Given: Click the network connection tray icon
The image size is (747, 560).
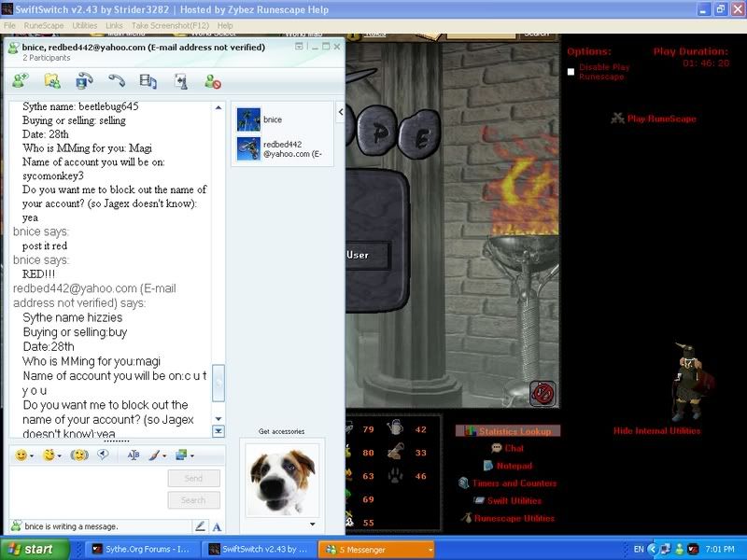Looking at the screenshot, I should pos(665,549).
